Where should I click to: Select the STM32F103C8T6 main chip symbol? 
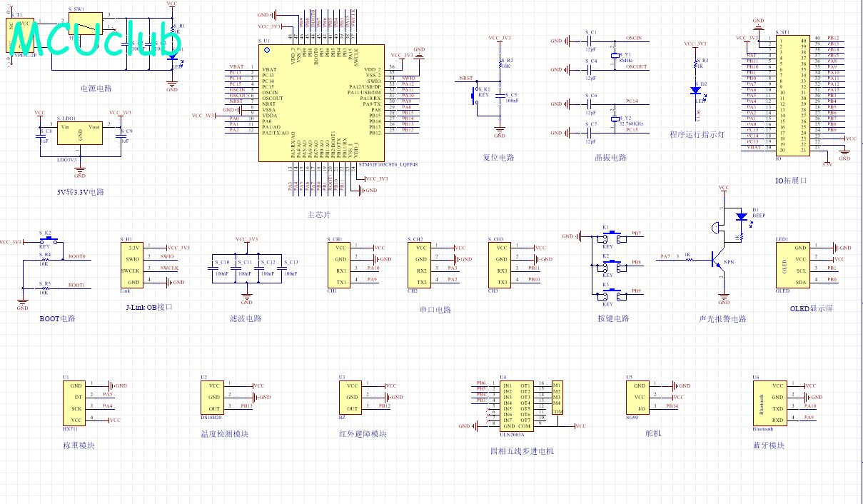point(320,102)
